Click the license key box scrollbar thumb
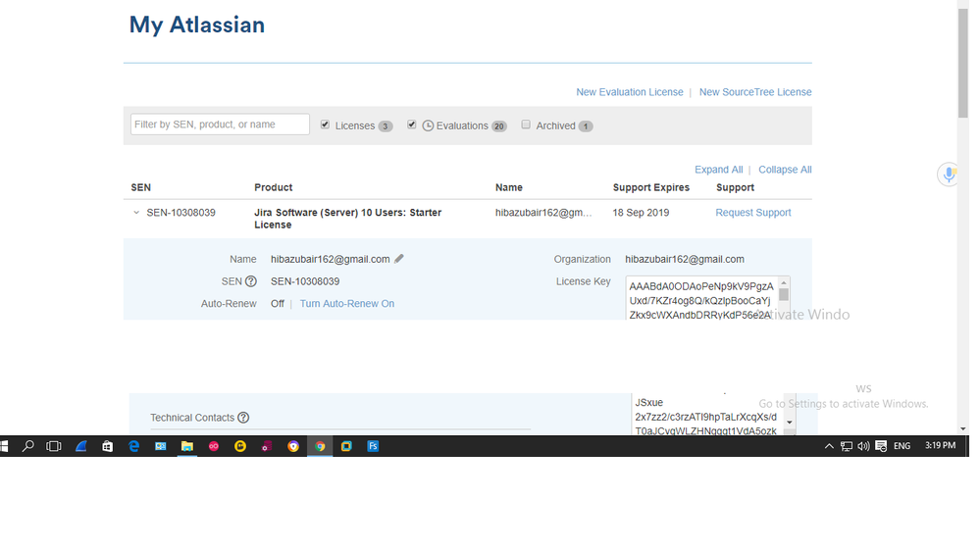The width and height of the screenshot is (980, 551). tap(784, 295)
